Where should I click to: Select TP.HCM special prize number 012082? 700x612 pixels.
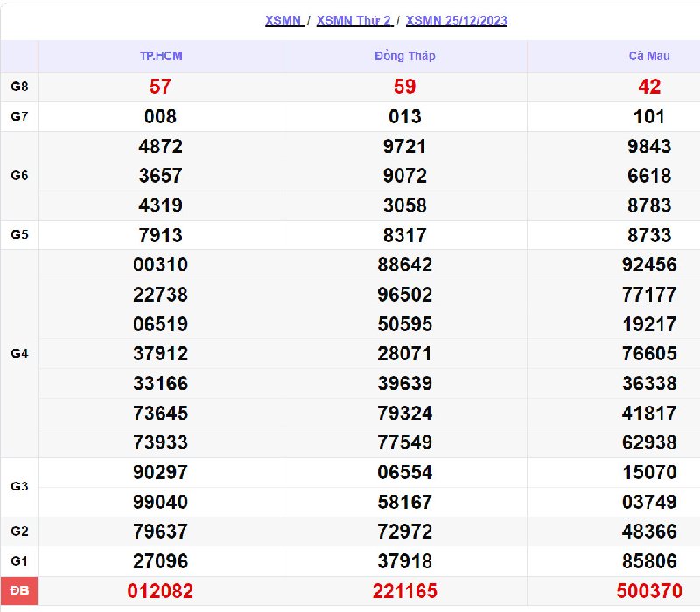pyautogui.click(x=160, y=592)
